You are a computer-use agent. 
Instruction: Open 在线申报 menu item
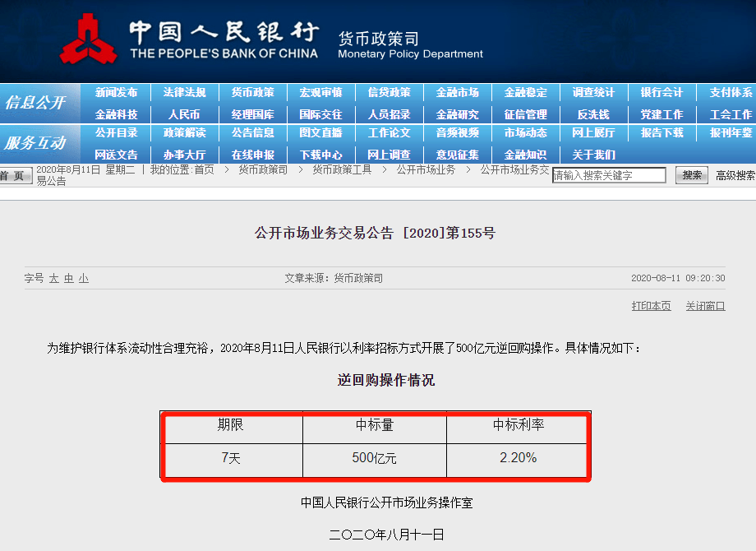pos(252,155)
